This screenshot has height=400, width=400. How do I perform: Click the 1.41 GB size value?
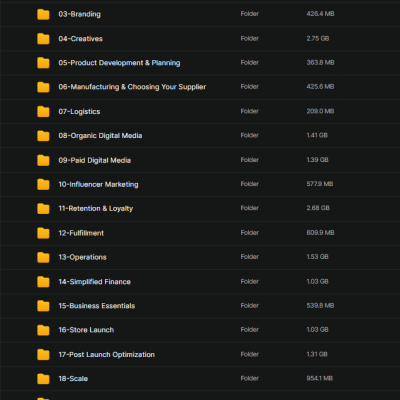tap(317, 135)
